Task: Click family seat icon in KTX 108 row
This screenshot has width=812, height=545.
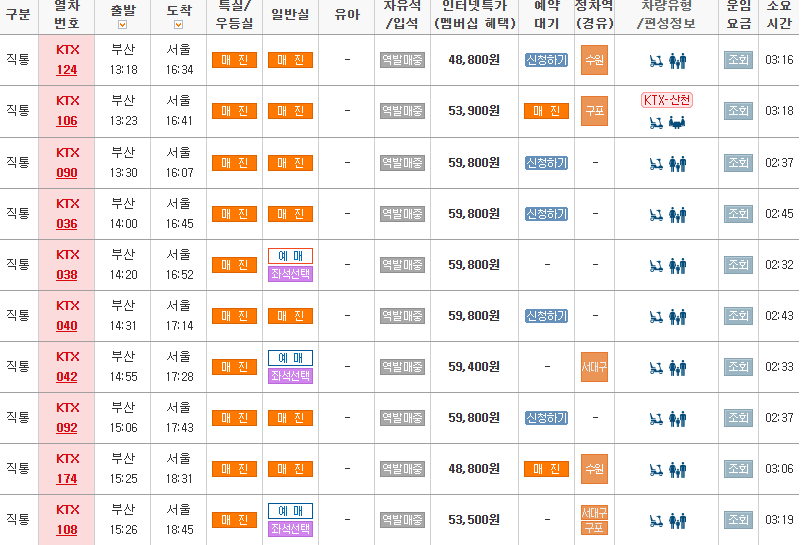Action: point(677,521)
